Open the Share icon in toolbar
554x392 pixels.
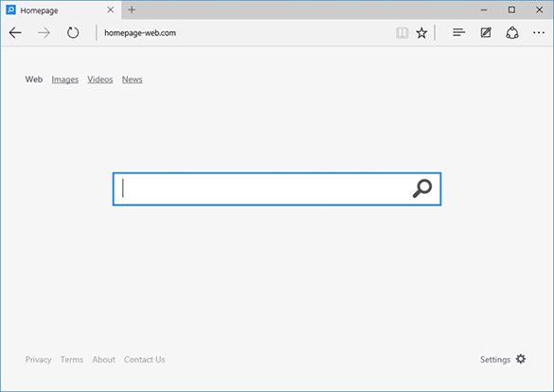pos(512,33)
